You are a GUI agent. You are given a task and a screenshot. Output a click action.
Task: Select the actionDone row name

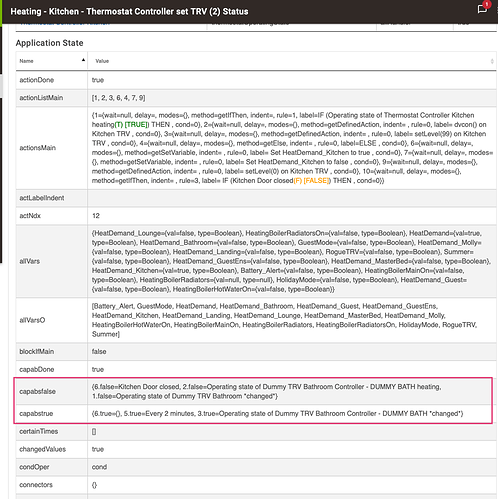[37, 80]
